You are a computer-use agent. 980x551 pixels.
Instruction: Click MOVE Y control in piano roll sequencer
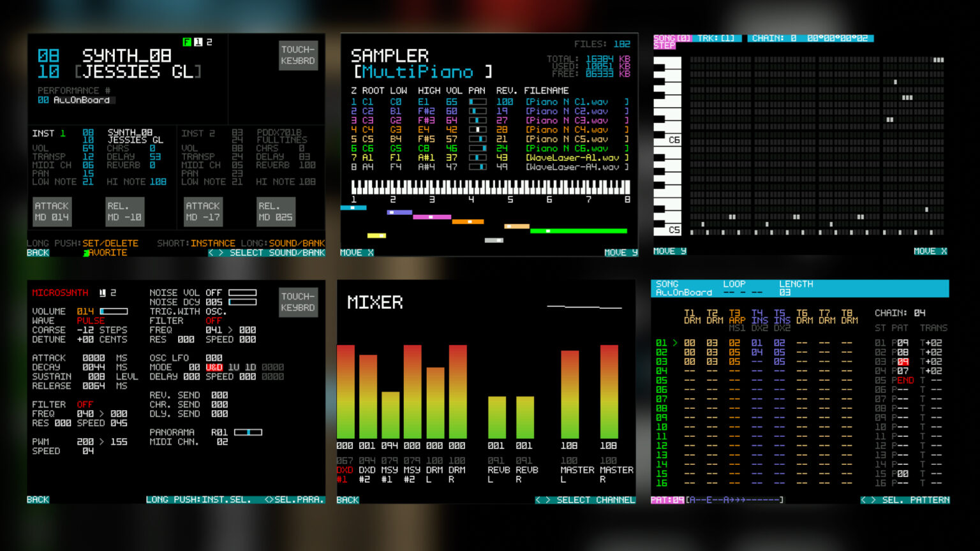point(668,251)
